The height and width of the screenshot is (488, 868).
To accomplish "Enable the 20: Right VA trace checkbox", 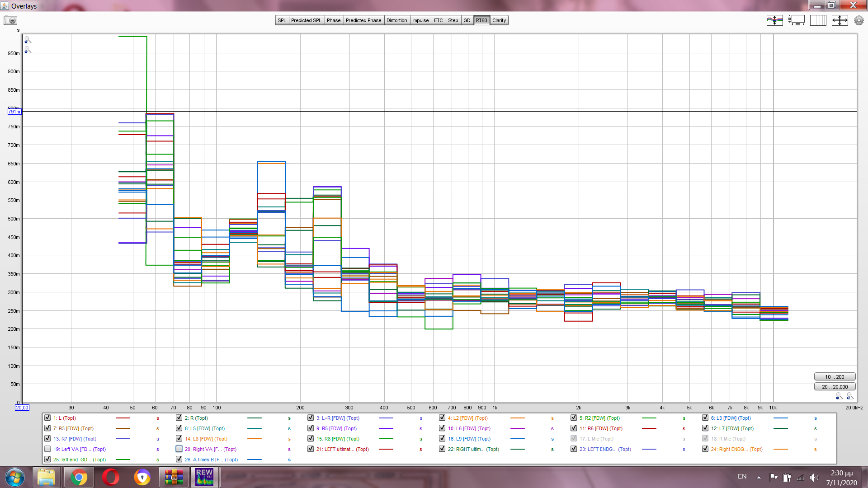I will [179, 449].
